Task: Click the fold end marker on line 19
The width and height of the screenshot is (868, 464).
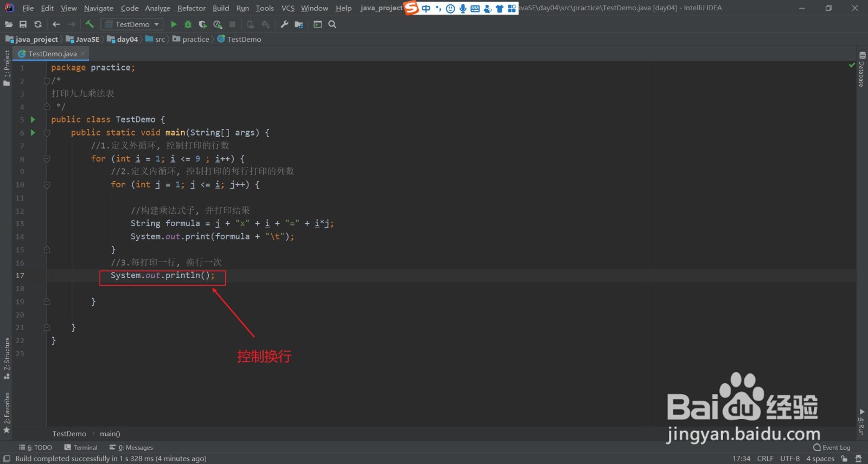Action: [47, 302]
